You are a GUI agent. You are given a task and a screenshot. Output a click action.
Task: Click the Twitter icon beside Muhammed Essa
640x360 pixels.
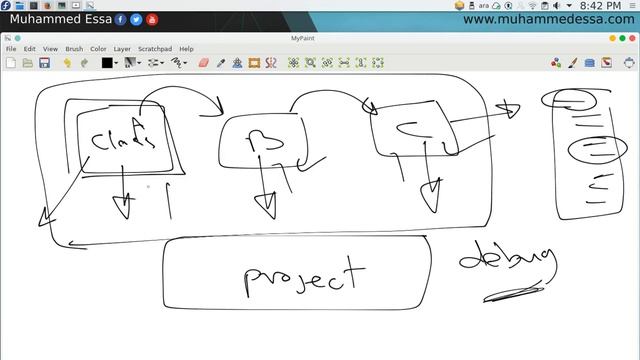click(x=136, y=19)
